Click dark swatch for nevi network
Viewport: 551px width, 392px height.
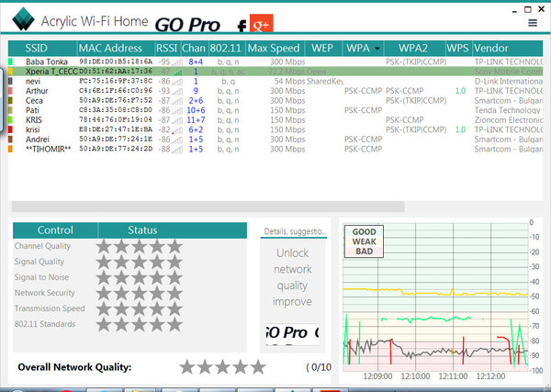[x=10, y=81]
